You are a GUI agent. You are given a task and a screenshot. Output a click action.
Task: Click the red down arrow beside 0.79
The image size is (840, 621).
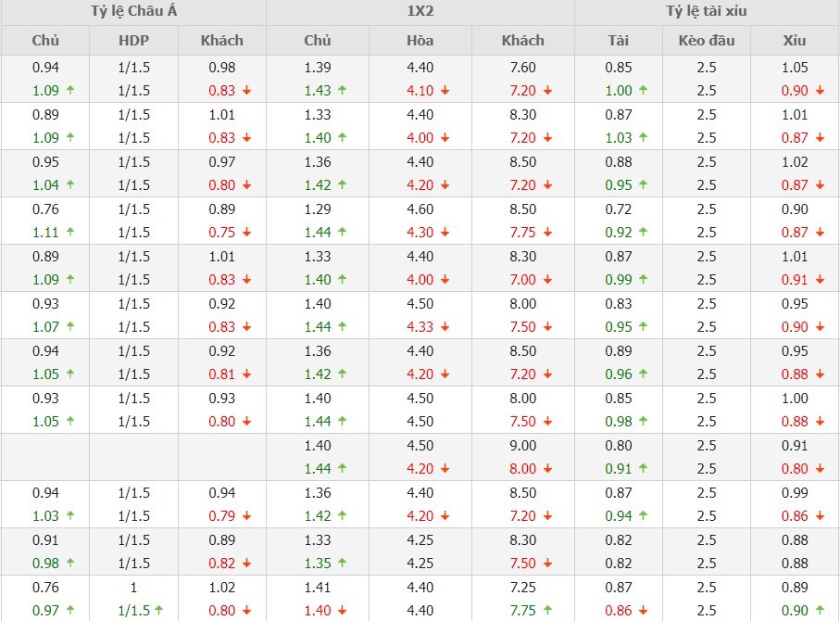pos(246,516)
